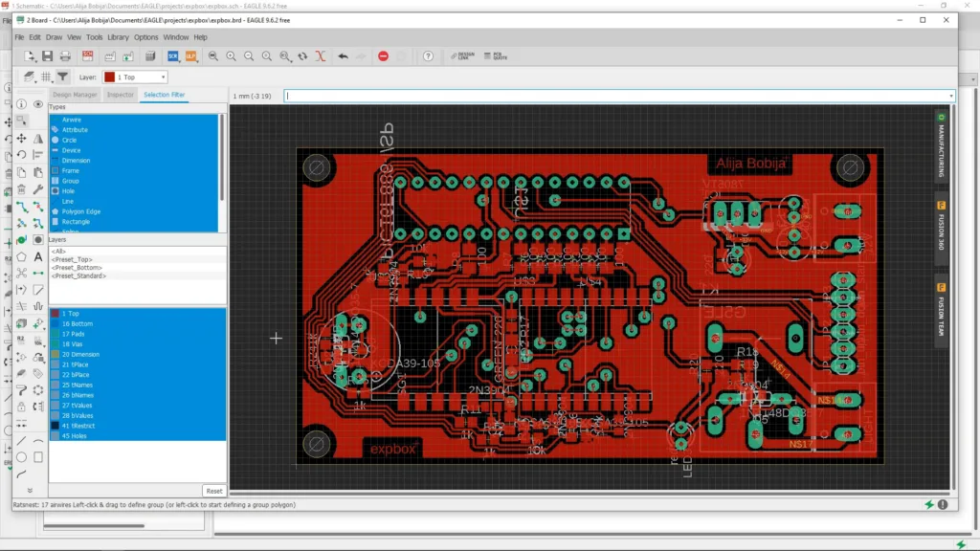The image size is (980, 551).
Task: Toggle Circle in Types filter list
Action: click(x=134, y=140)
